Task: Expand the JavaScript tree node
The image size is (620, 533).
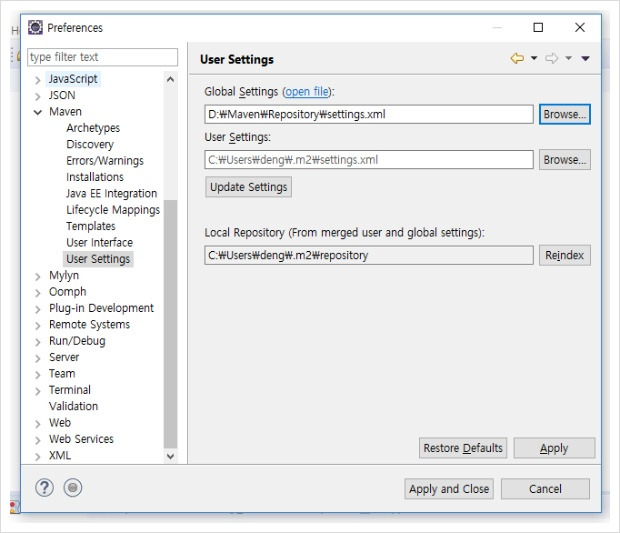Action: [38, 80]
